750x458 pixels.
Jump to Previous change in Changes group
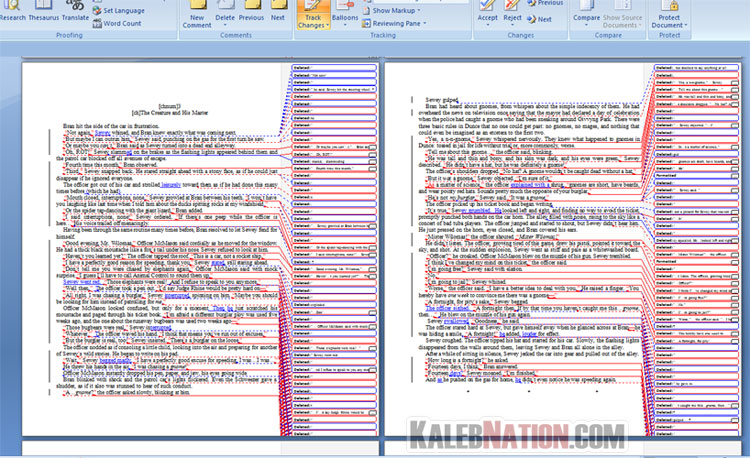coord(545,3)
